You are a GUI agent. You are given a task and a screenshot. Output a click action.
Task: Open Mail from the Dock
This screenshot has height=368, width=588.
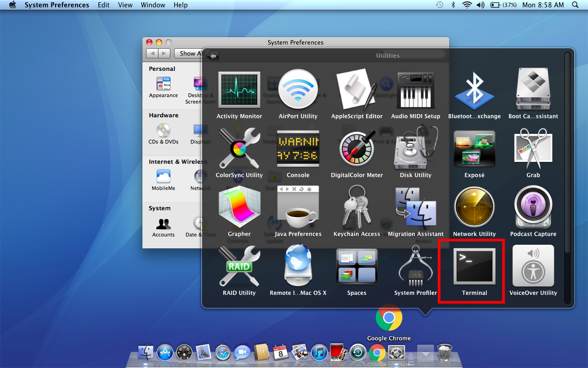[204, 353]
